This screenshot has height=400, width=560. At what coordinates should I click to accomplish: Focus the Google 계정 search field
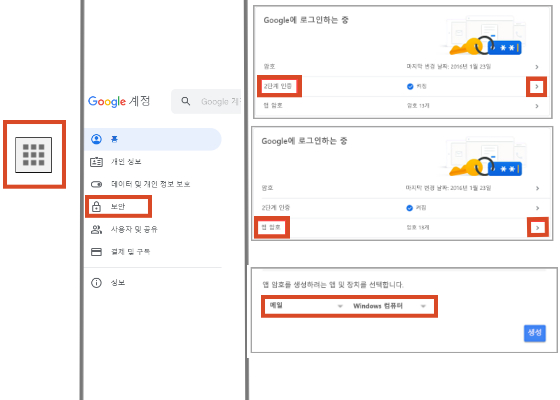click(x=206, y=101)
